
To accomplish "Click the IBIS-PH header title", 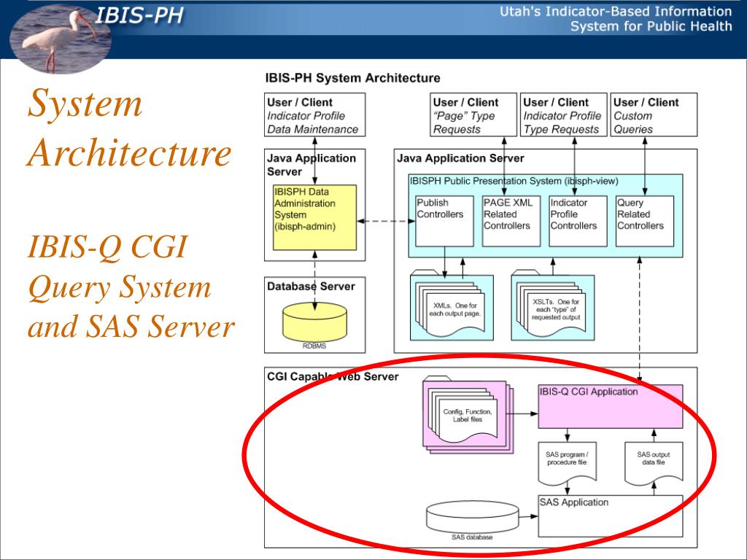I will [x=139, y=16].
